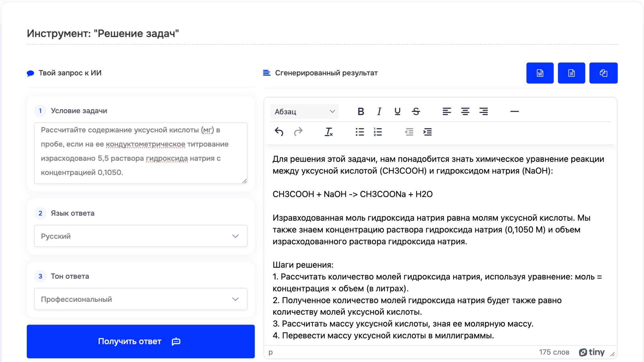Insert a bulleted list
This screenshot has height=362, width=644.
pyautogui.click(x=360, y=132)
